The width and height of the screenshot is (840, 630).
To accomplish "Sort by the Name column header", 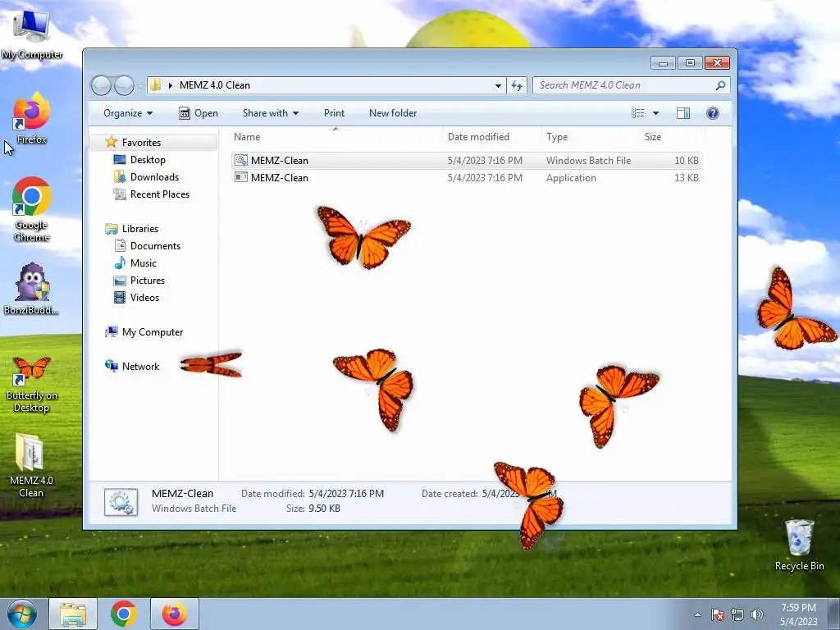I will pyautogui.click(x=336, y=137).
